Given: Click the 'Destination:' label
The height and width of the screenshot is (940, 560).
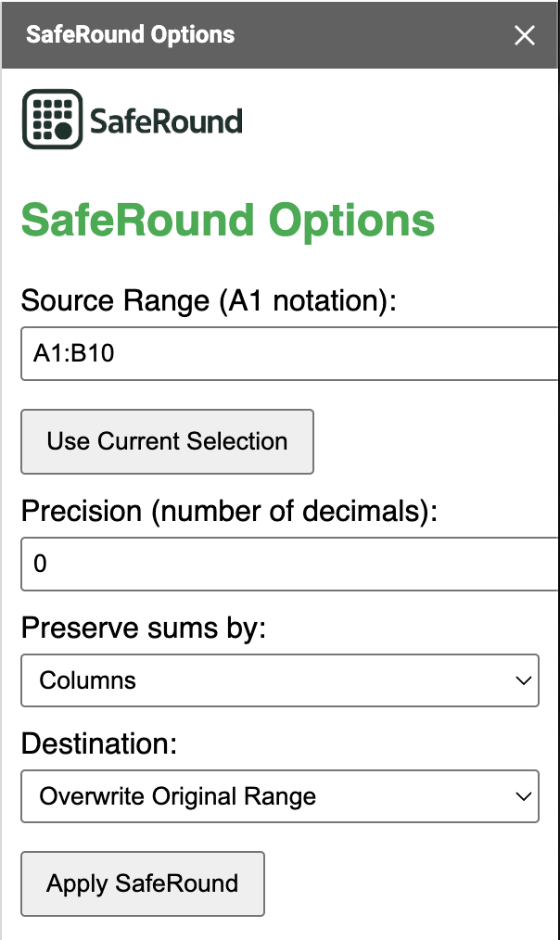Looking at the screenshot, I should (x=99, y=744).
